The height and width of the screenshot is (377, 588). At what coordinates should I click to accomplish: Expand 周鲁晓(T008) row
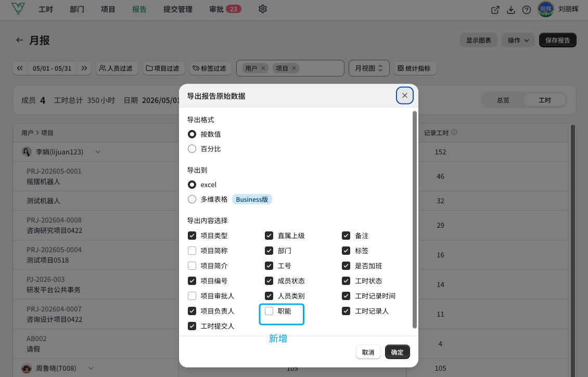coord(91,368)
